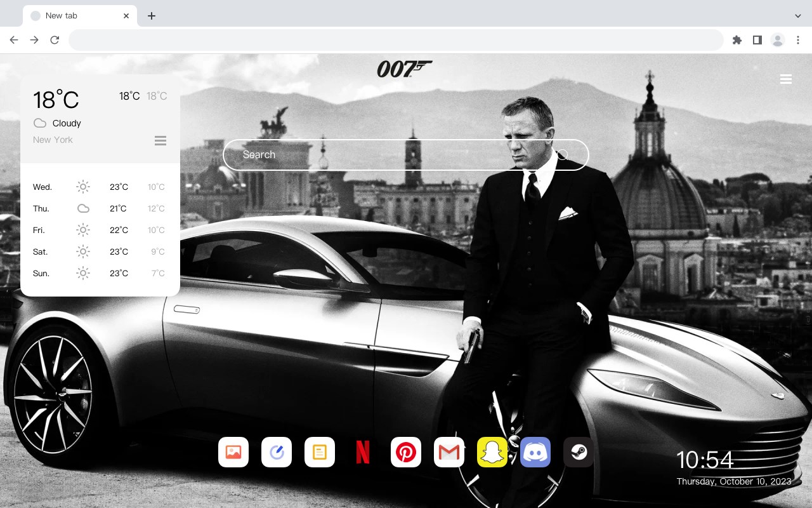812x508 pixels.
Task: Open the blue circular tasks app icon
Action: tap(277, 452)
